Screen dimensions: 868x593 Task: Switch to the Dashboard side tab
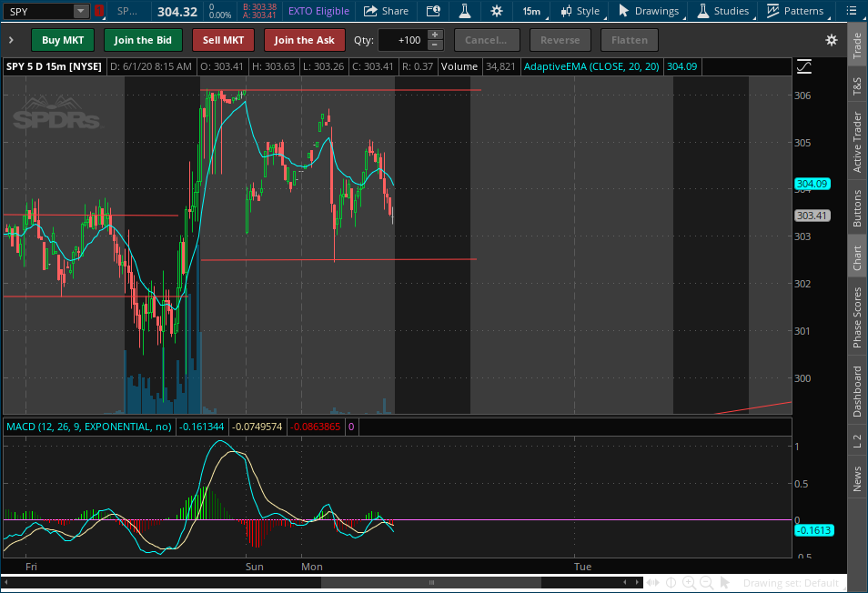pyautogui.click(x=857, y=391)
